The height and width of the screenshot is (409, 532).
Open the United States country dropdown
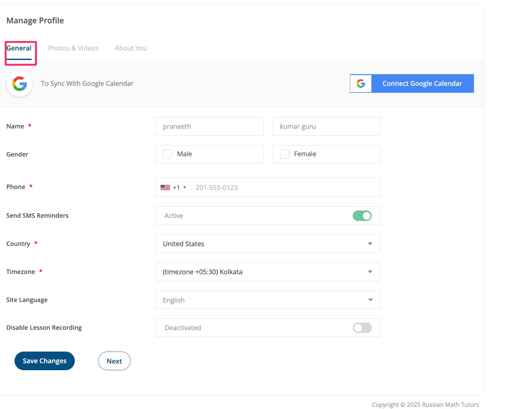tap(268, 244)
